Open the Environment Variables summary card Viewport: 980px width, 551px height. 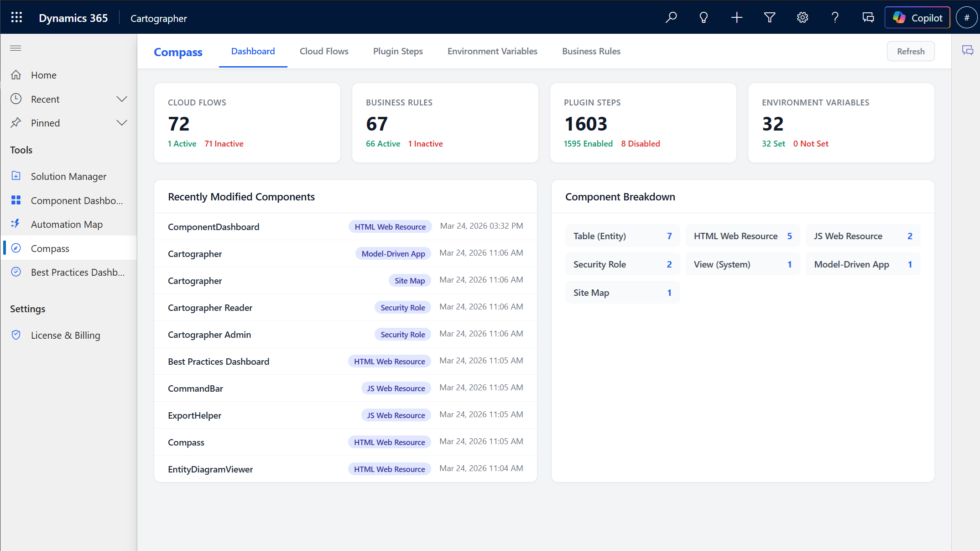click(841, 122)
